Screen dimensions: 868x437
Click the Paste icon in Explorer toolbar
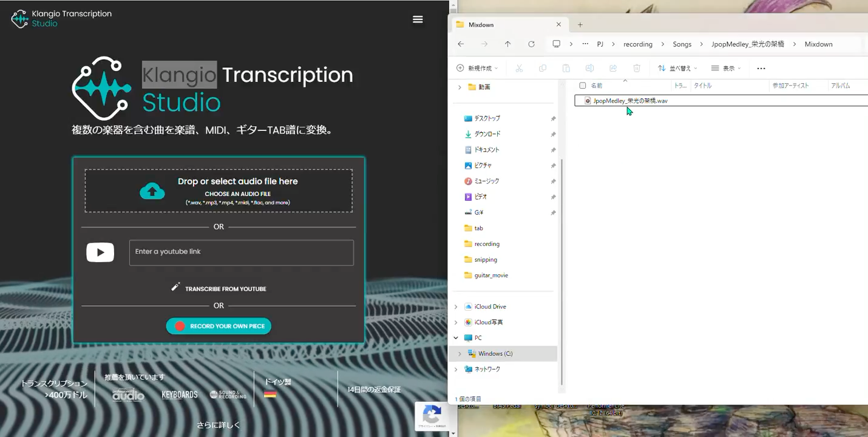pyautogui.click(x=566, y=69)
